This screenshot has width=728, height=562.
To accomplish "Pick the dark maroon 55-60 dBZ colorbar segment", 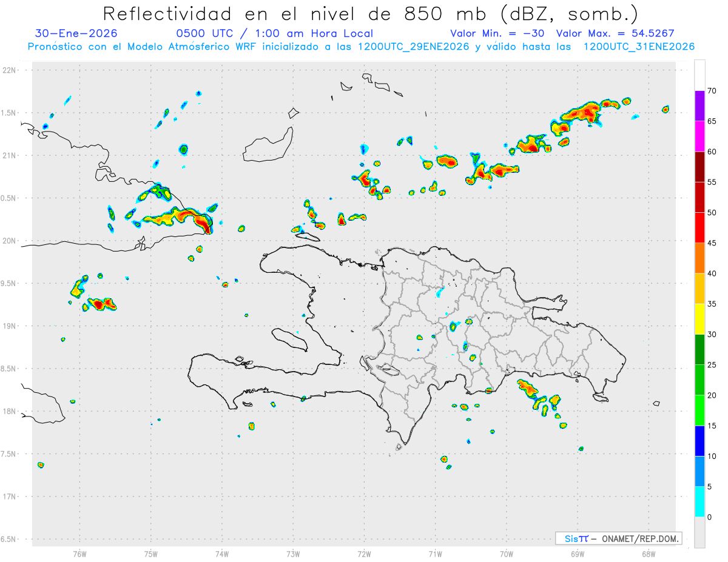I will [699, 167].
